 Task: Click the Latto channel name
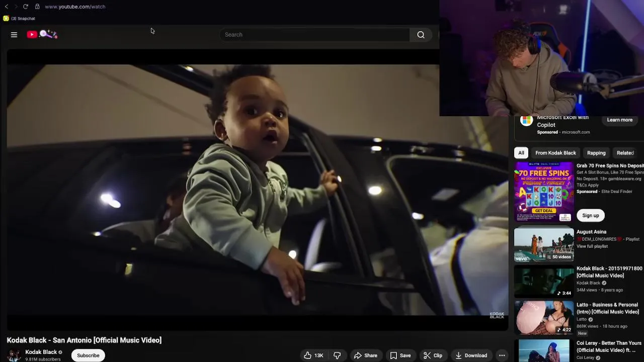point(582,319)
